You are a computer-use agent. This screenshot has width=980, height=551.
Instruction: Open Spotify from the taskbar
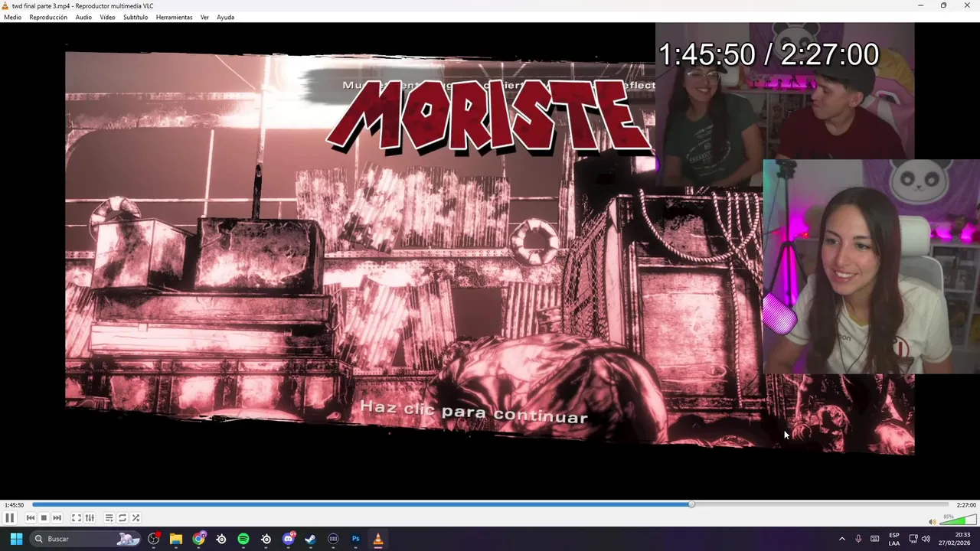(243, 539)
